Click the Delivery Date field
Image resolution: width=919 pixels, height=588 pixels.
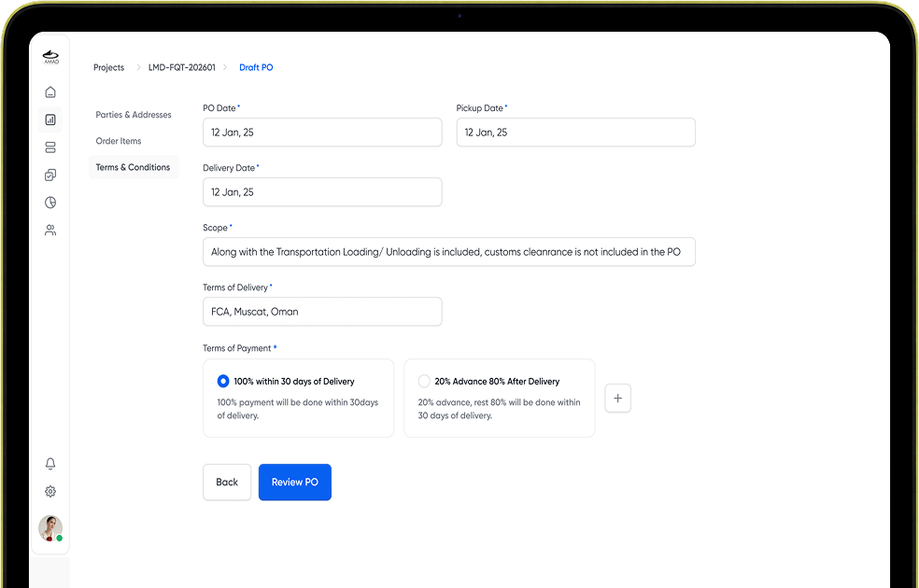[x=322, y=192]
